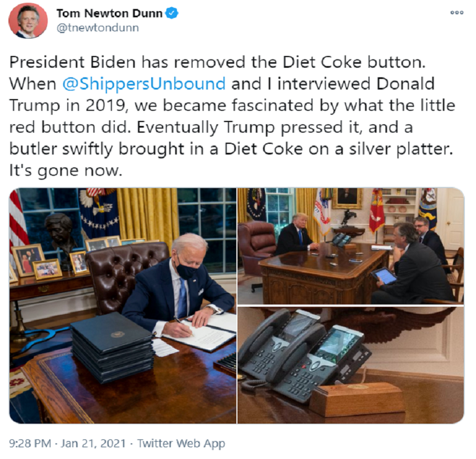
Task: Click the stack of black folders
Action: [x=113, y=346]
